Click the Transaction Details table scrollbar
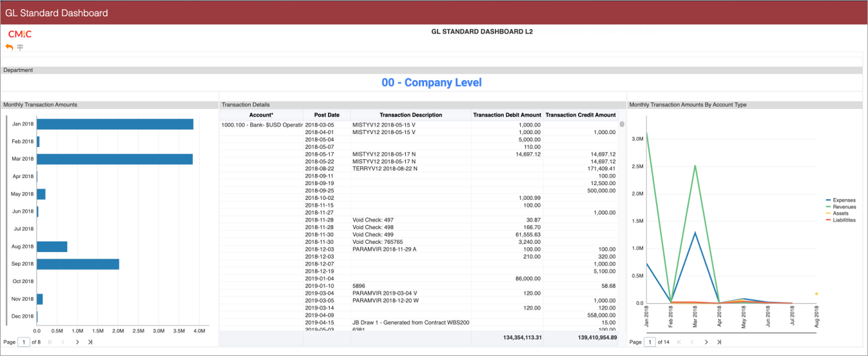This screenshot has width=868, height=356. click(x=622, y=124)
